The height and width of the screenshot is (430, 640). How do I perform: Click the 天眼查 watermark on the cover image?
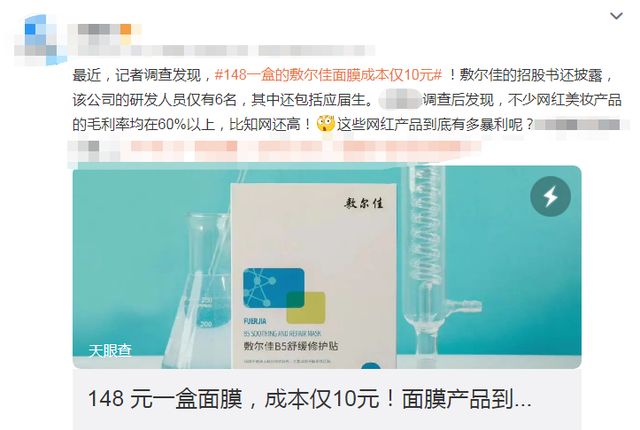[110, 350]
